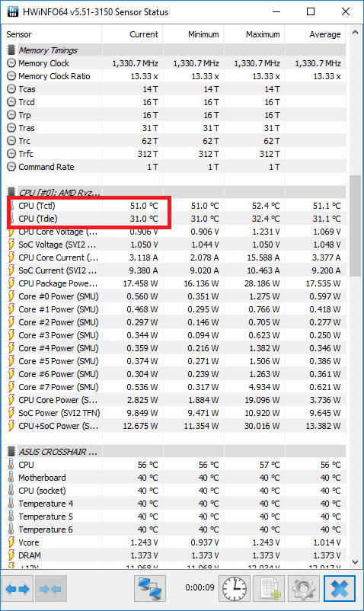Click the DRAM lightning icon
Image resolution: width=364 pixels, height=611 pixels.
(11, 555)
